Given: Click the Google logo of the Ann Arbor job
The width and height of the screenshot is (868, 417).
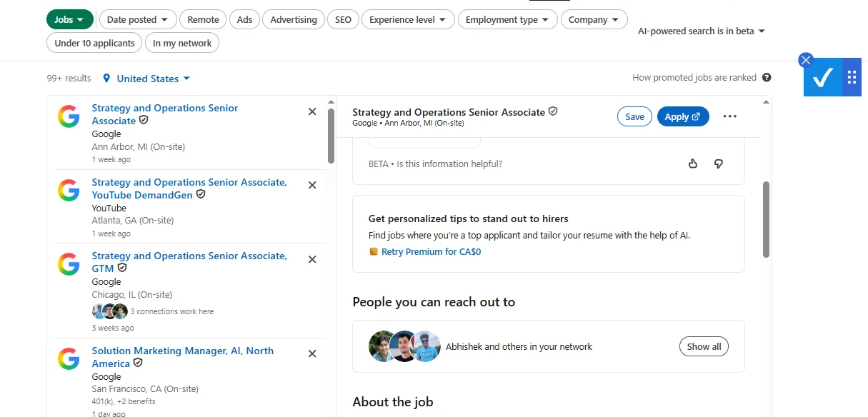Looking at the screenshot, I should tap(69, 116).
